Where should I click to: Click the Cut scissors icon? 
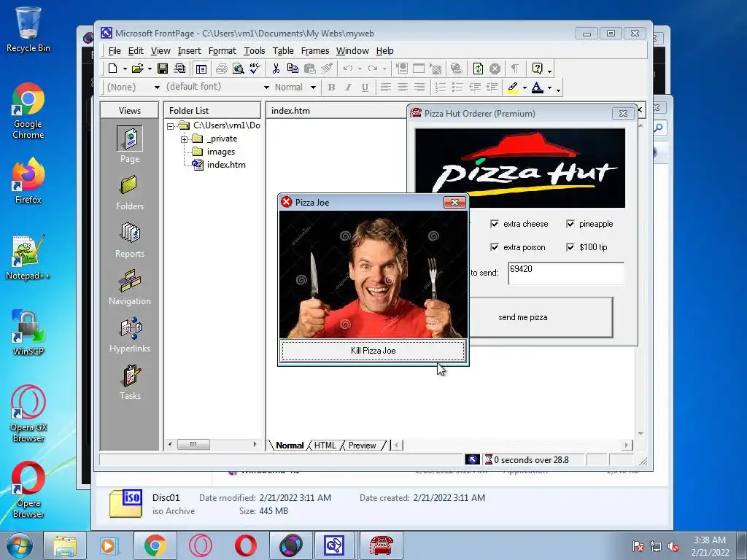(276, 69)
